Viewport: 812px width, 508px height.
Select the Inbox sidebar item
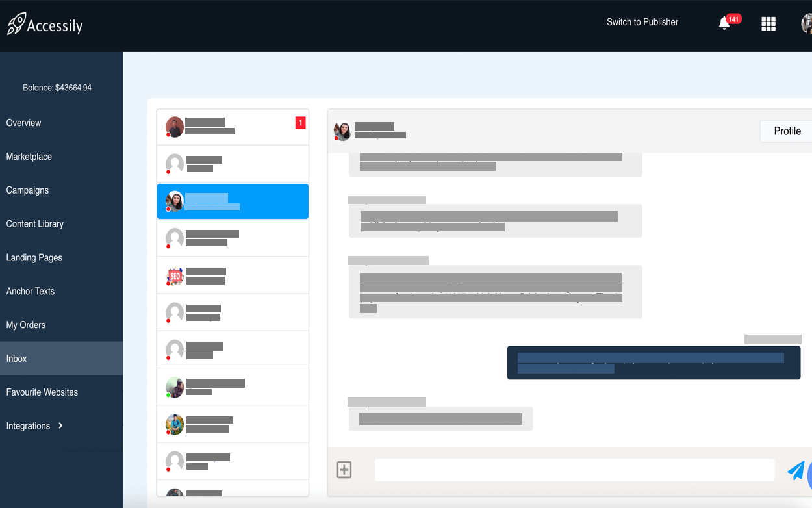pyautogui.click(x=61, y=359)
